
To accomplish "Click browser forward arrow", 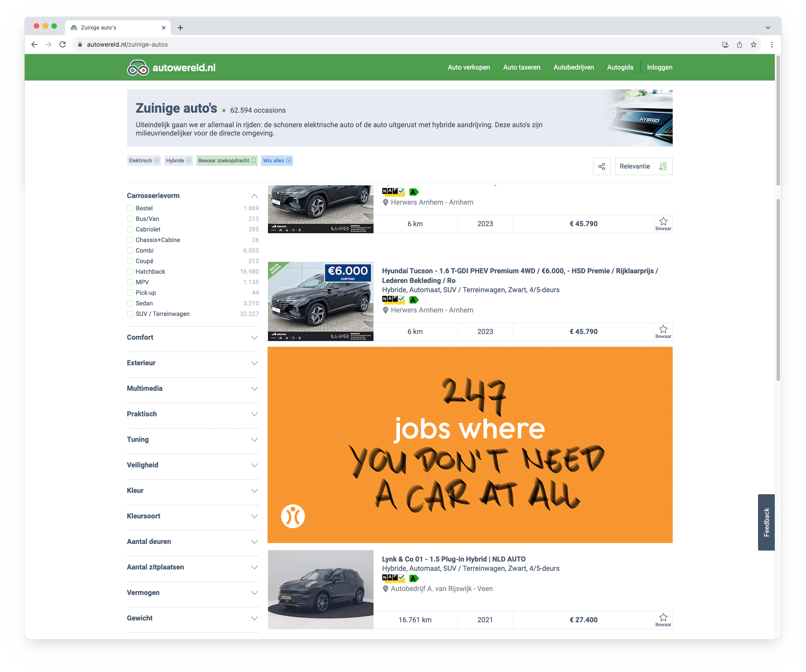I will coord(48,44).
